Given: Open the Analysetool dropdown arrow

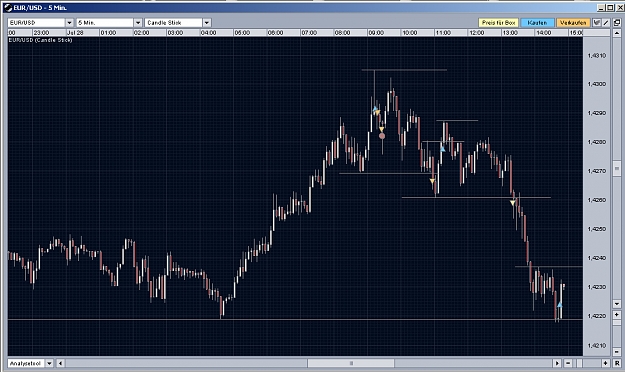Looking at the screenshot, I should coord(49,363).
